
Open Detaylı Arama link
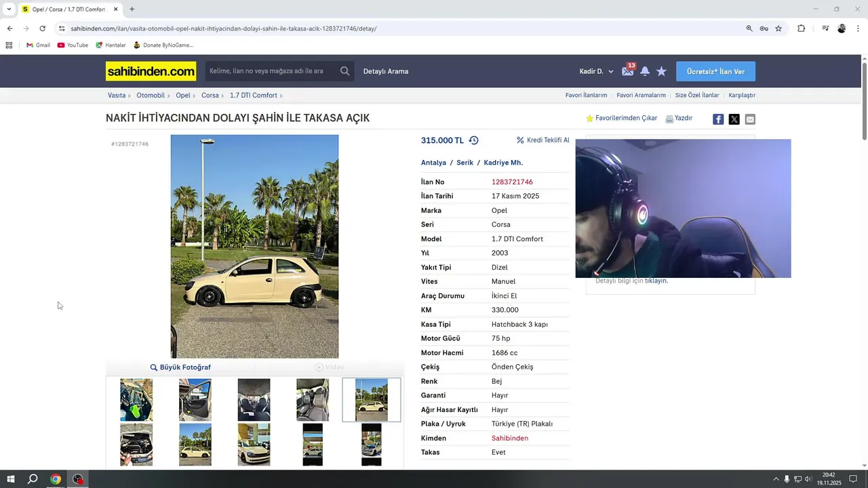click(386, 71)
